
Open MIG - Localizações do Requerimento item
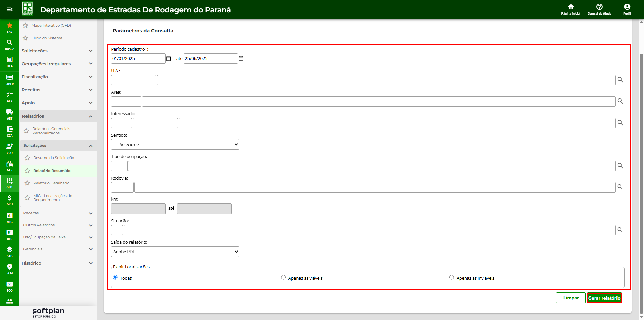[x=53, y=198]
